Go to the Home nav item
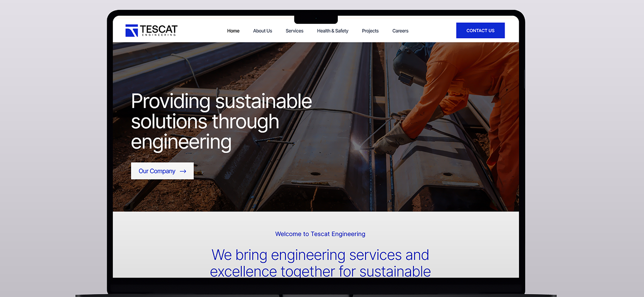644x297 pixels. [x=233, y=31]
